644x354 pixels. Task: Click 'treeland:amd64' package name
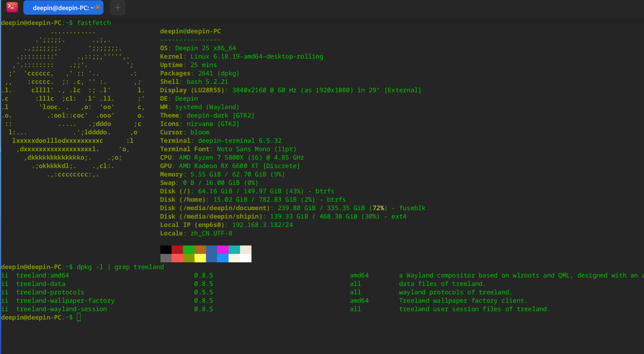(43, 276)
